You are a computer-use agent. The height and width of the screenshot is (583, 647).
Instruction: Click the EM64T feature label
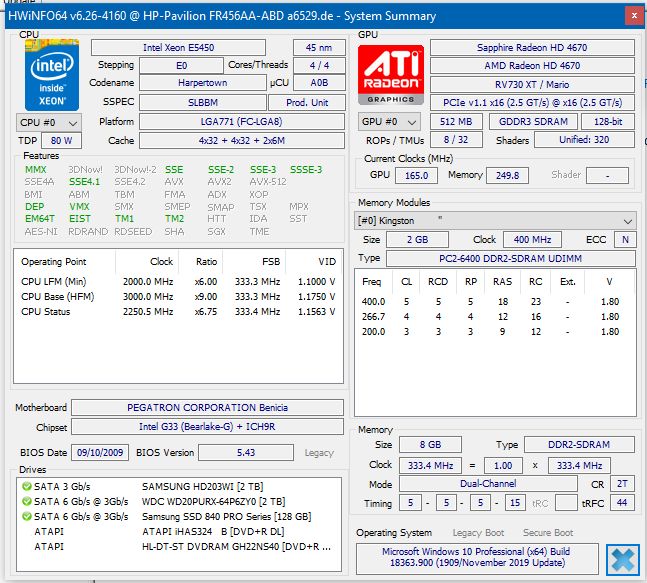pos(40,219)
